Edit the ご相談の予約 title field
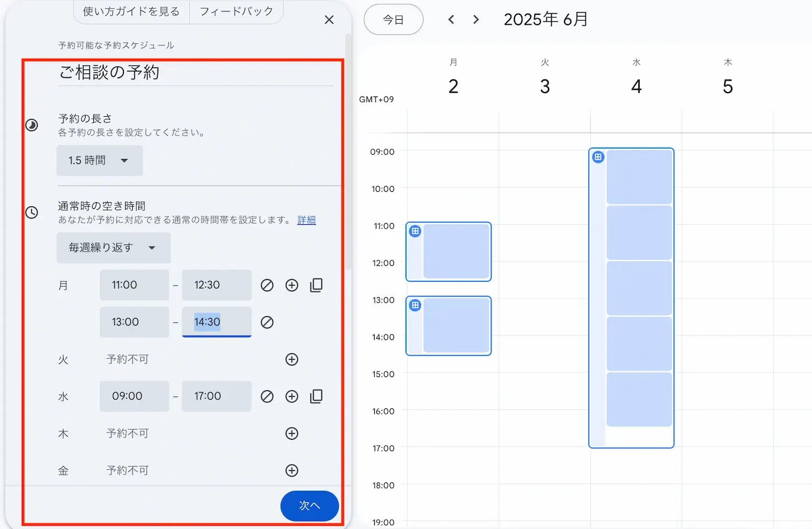This screenshot has height=529, width=812. click(196, 72)
